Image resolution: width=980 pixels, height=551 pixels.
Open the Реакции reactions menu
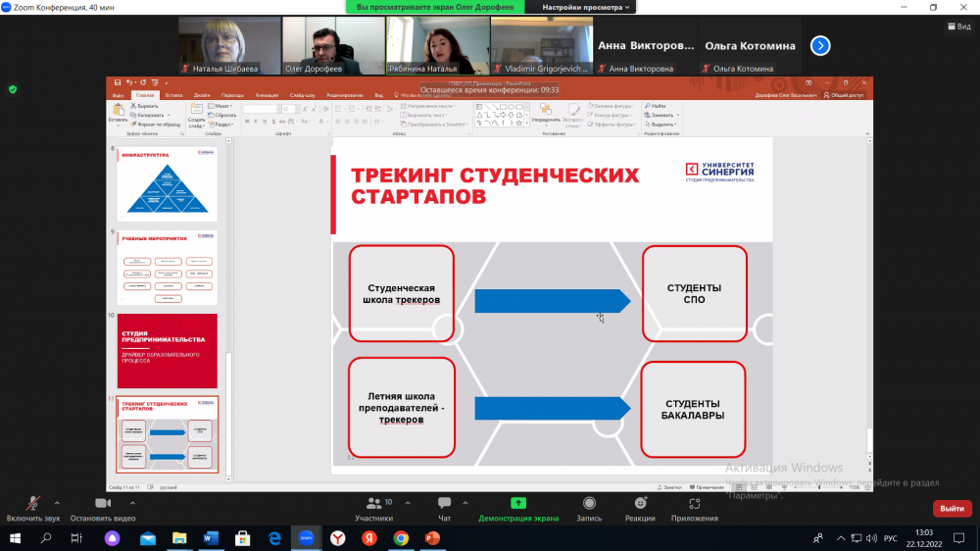[640, 508]
